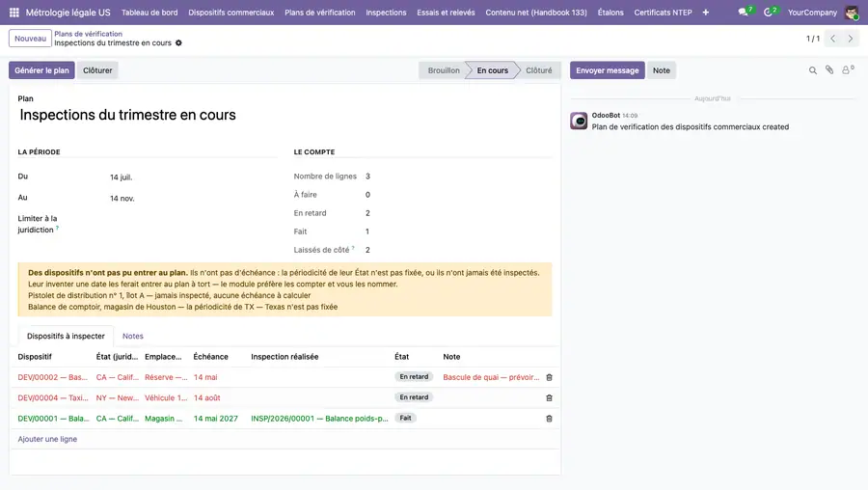Click DEV/00004 — Taxi... device cell
Viewport: 868px width, 490px height.
[53, 397]
